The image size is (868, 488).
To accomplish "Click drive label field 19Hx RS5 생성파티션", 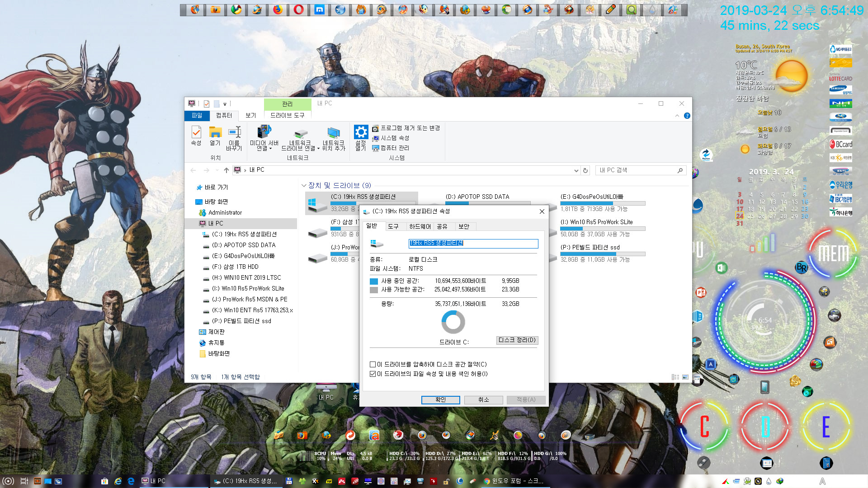I will [x=473, y=244].
